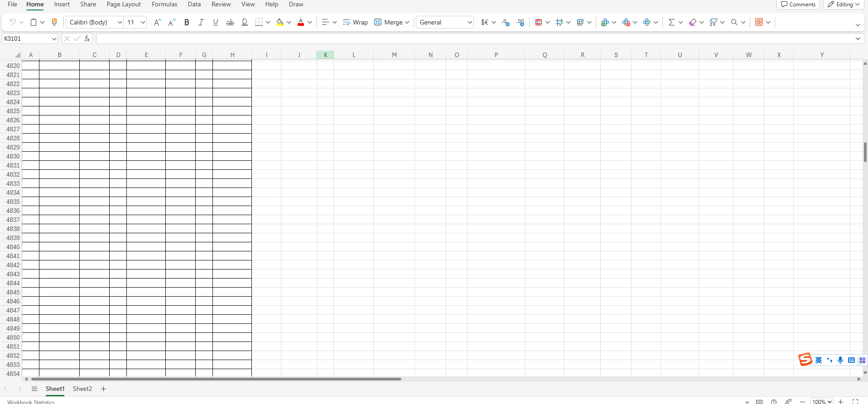
Task: Click the AutoSum sigma icon
Action: [x=671, y=22]
